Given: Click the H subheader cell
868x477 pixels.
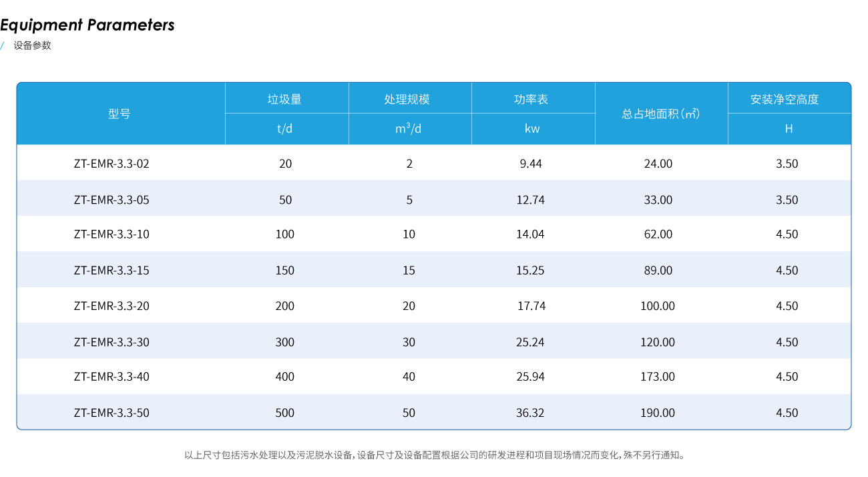Looking at the screenshot, I should coord(789,128).
